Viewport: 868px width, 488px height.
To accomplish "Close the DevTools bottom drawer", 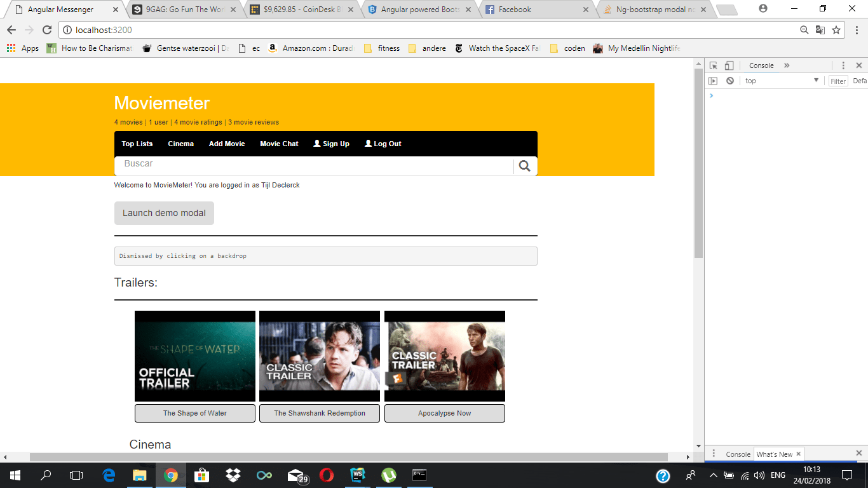I will (x=859, y=454).
